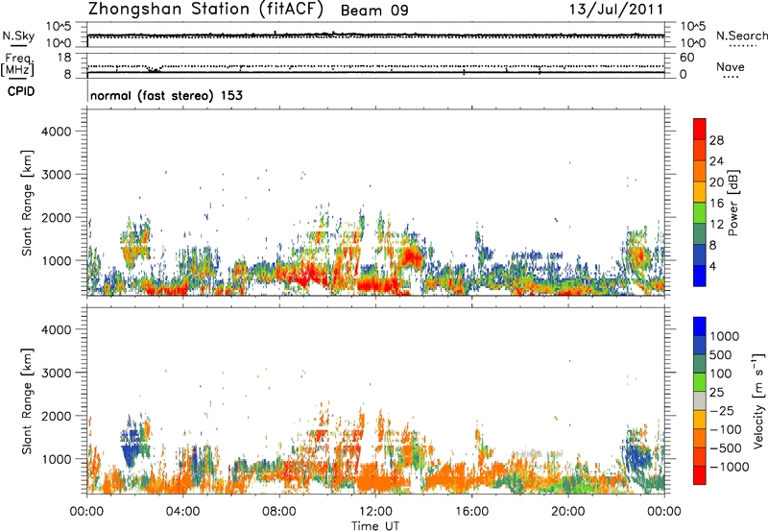Click the '4' power color bar value

[712, 266]
